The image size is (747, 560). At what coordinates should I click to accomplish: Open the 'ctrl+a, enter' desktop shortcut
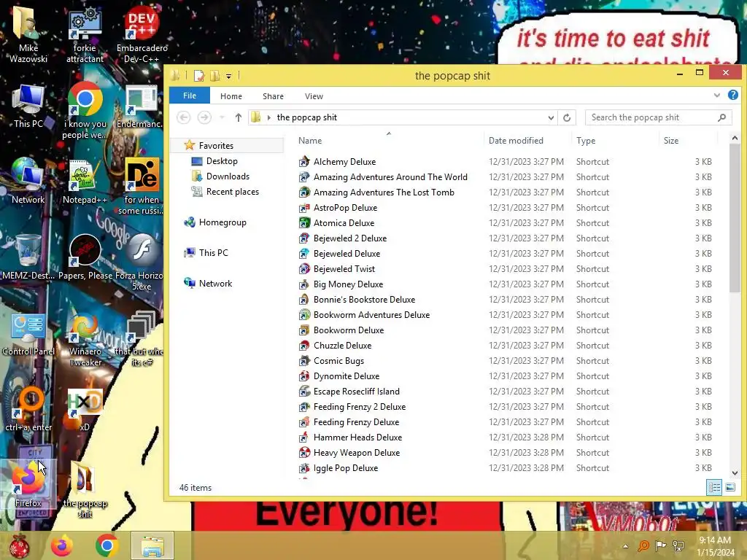pos(28,408)
